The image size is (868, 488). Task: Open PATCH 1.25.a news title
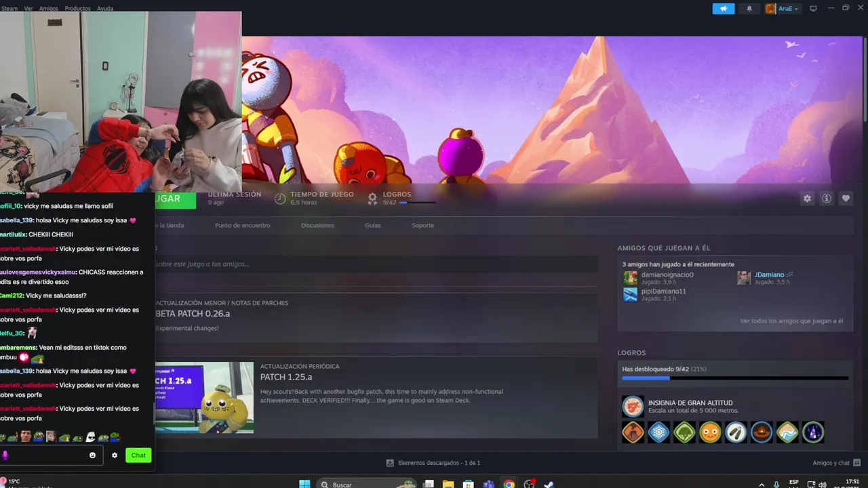coord(286,377)
